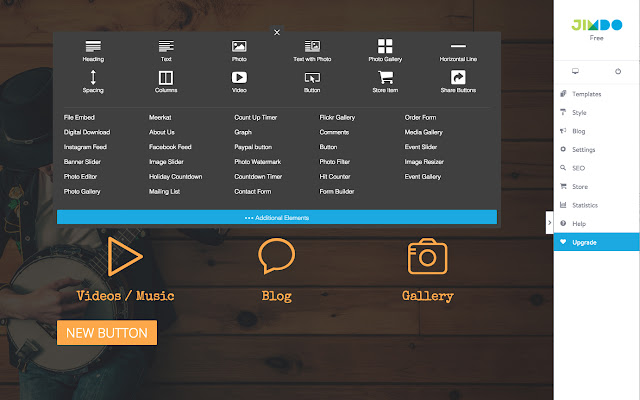Viewport: 640px width, 400px height.
Task: Click the Upgrade button
Action: point(596,242)
